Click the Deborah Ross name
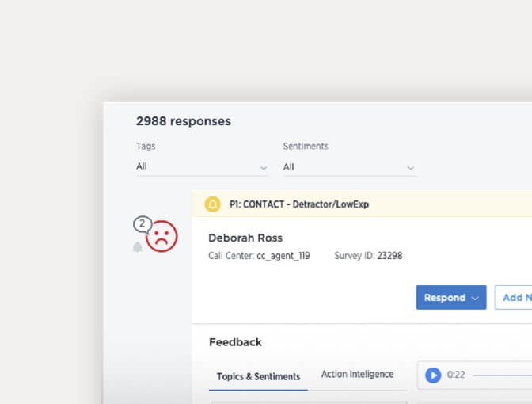 click(245, 238)
